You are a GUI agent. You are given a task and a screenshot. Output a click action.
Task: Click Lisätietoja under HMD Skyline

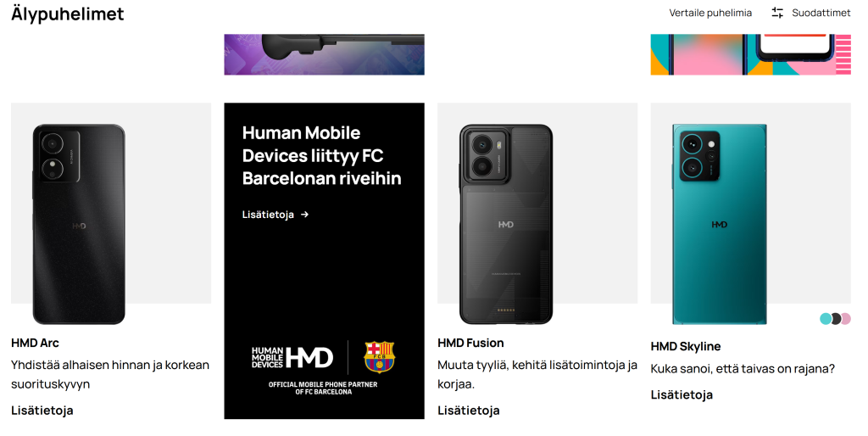[682, 394]
